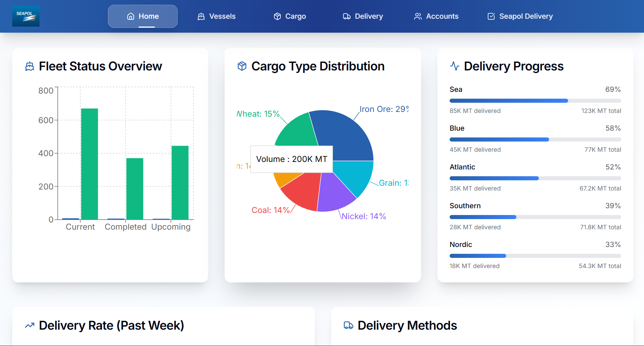Click ship icon beside Fleet Status Overview
This screenshot has height=346, width=644.
[30, 66]
